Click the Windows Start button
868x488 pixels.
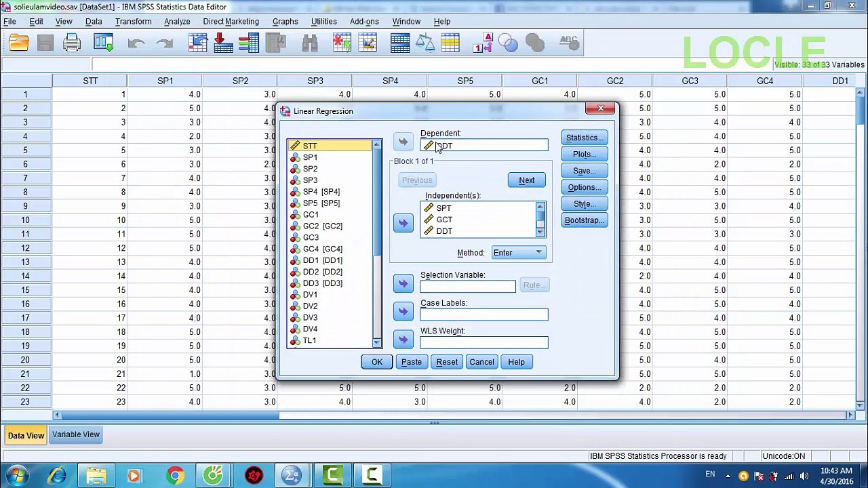pyautogui.click(x=16, y=476)
